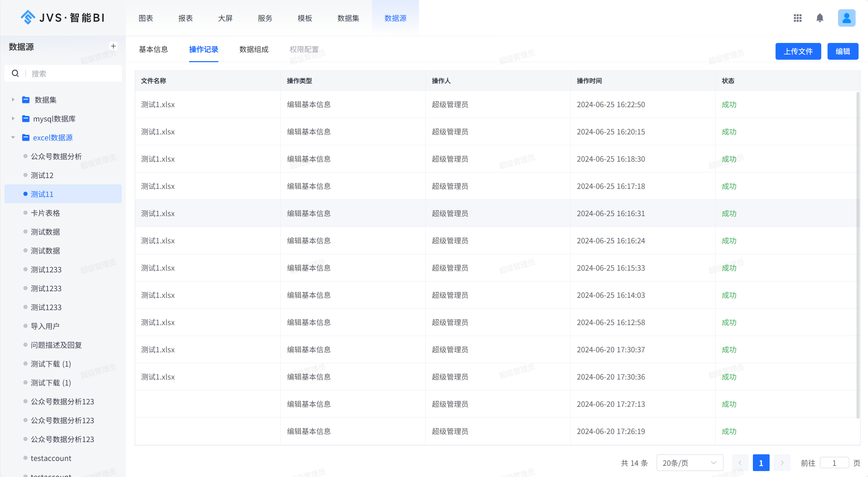Viewport: 868px width, 477px height.
Task: Expand the mysql数据库 folder
Action: pyautogui.click(x=13, y=119)
